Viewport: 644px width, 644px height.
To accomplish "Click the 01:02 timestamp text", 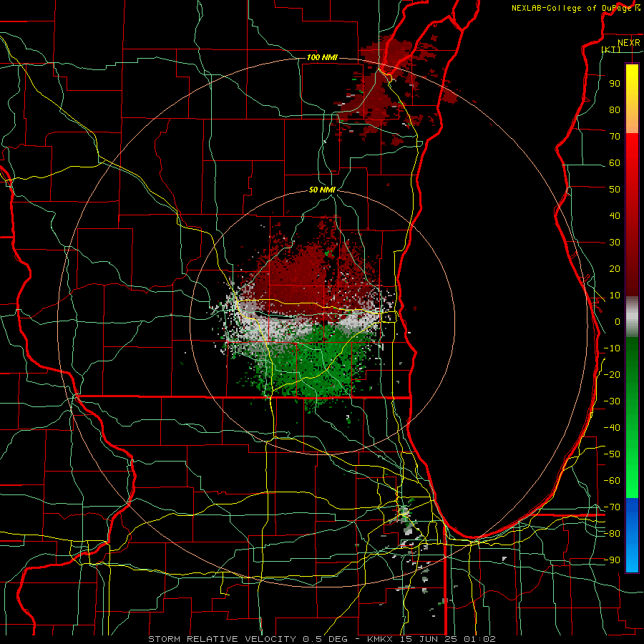I will coord(479,639).
